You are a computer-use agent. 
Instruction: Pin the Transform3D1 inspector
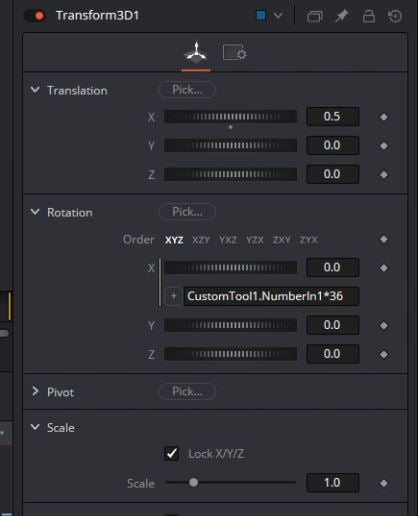point(342,16)
